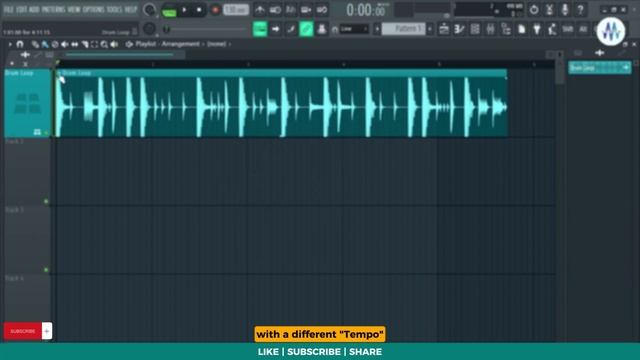640x360 pixels.
Task: Select the playlist Delete tool
Action: pyautogui.click(x=55, y=44)
